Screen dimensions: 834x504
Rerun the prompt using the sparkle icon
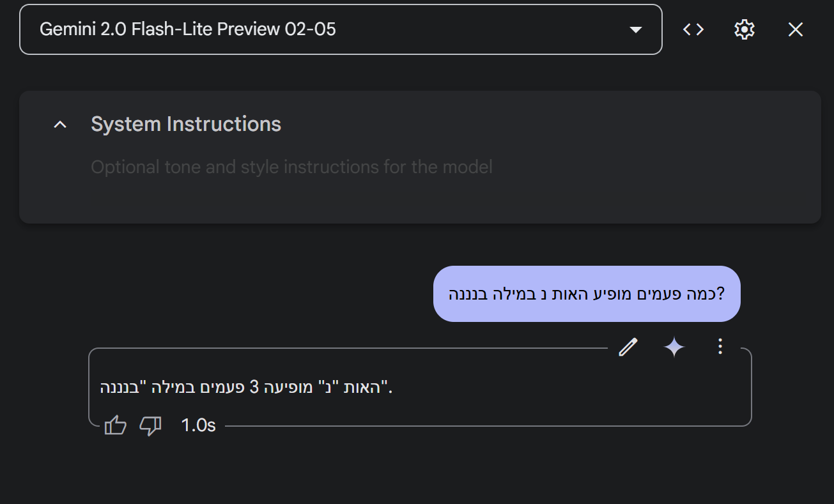point(674,347)
